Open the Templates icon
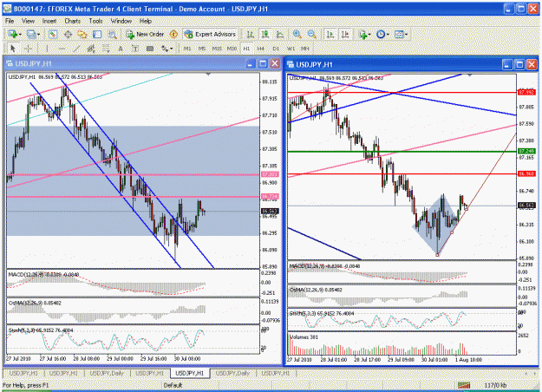The image size is (542, 392). [399, 34]
